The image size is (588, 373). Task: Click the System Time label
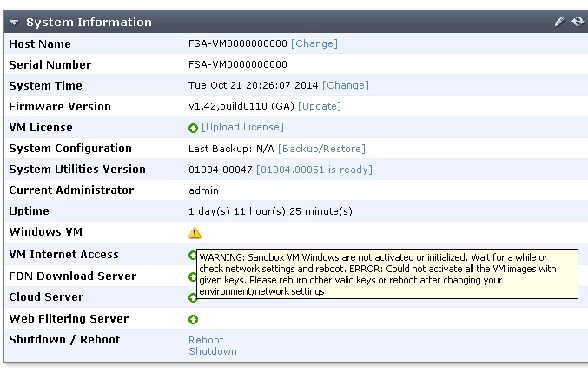tap(45, 85)
